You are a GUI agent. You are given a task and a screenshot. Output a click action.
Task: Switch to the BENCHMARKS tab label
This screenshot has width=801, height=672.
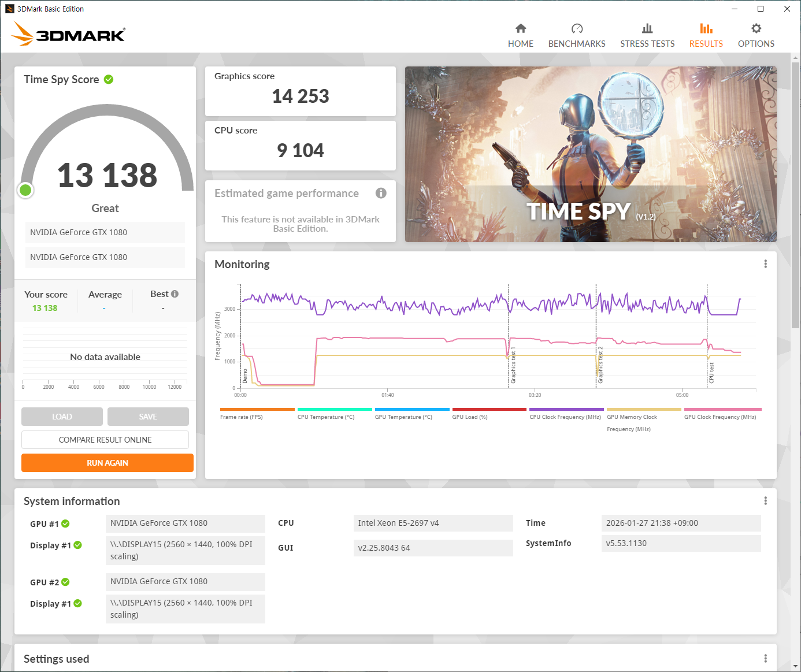click(x=577, y=44)
